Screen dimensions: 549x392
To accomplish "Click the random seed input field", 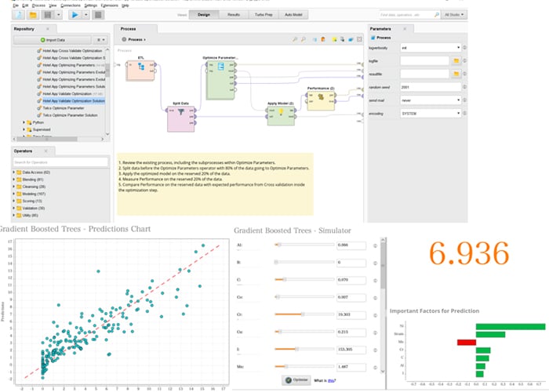I will tap(431, 87).
